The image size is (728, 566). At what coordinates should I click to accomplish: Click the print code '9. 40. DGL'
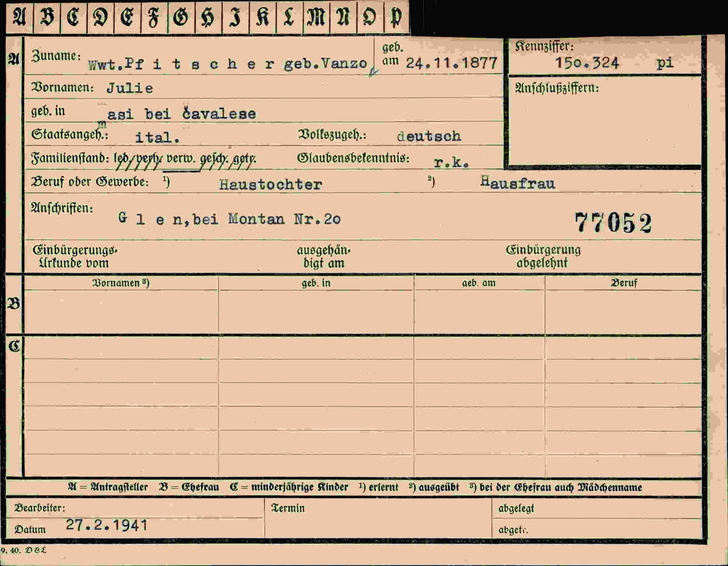23,550
